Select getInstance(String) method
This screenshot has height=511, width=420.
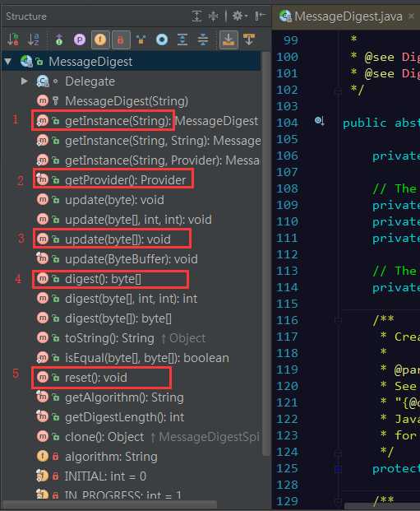[131, 121]
